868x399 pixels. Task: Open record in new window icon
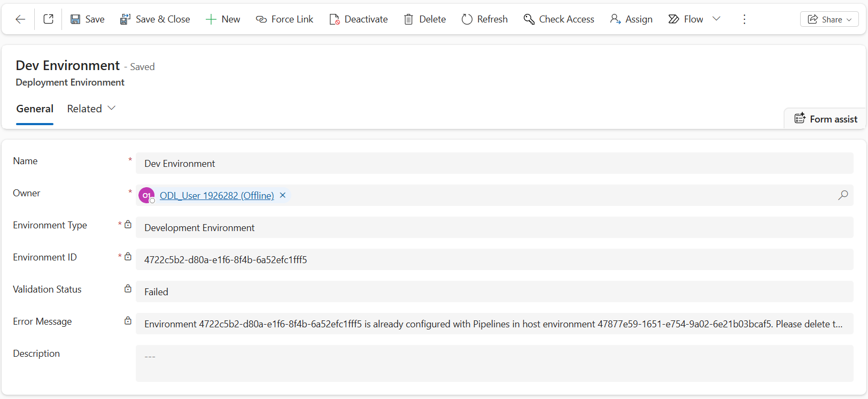[x=48, y=19]
